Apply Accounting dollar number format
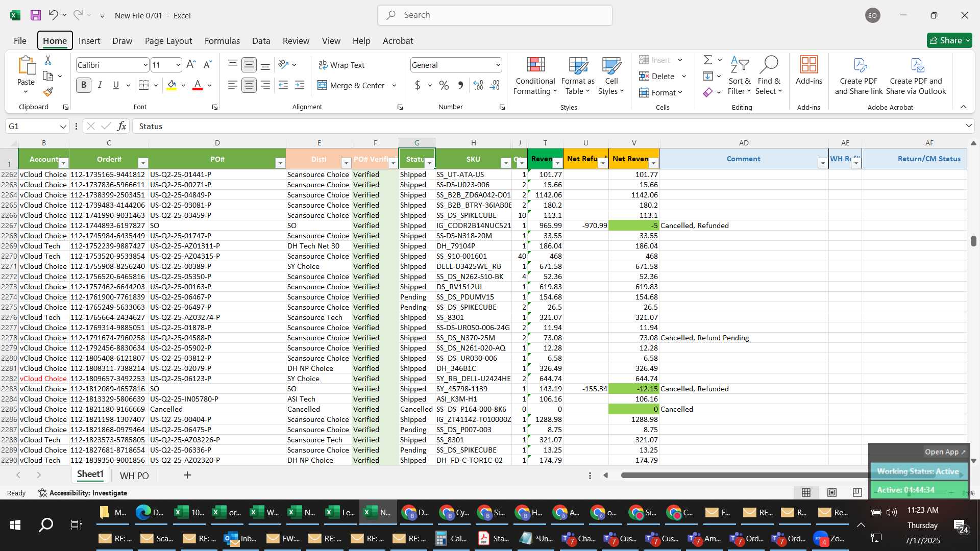Viewport: 980px width, 551px height. click(x=418, y=85)
